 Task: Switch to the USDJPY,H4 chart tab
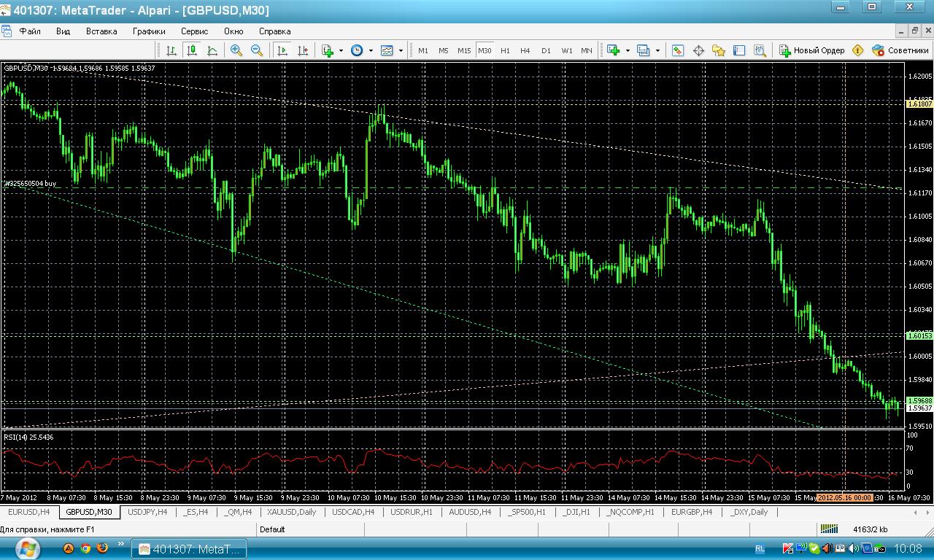(147, 512)
